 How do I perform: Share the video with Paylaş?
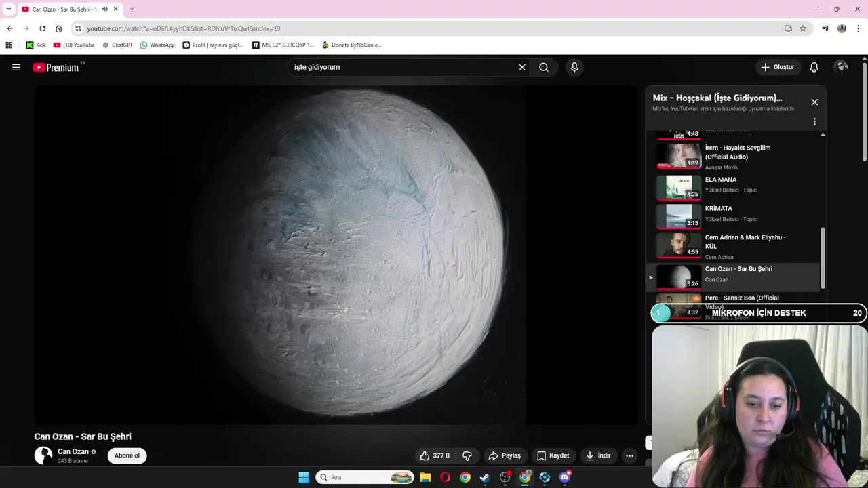[505, 455]
